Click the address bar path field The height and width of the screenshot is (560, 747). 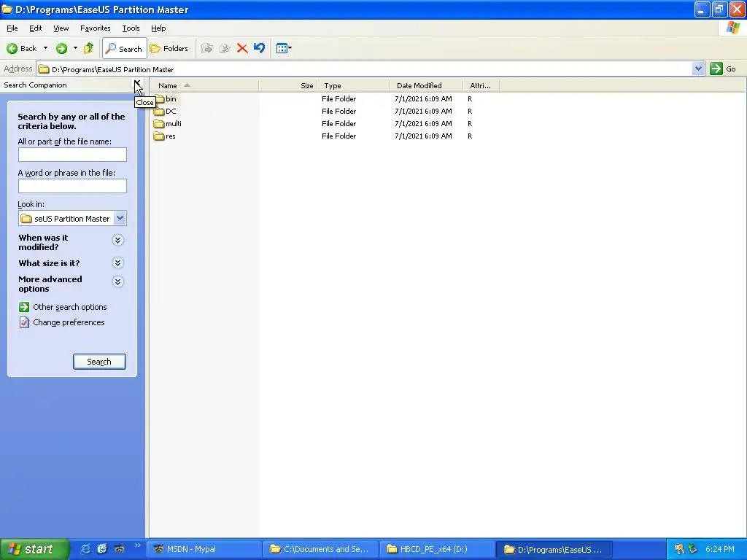click(x=365, y=69)
